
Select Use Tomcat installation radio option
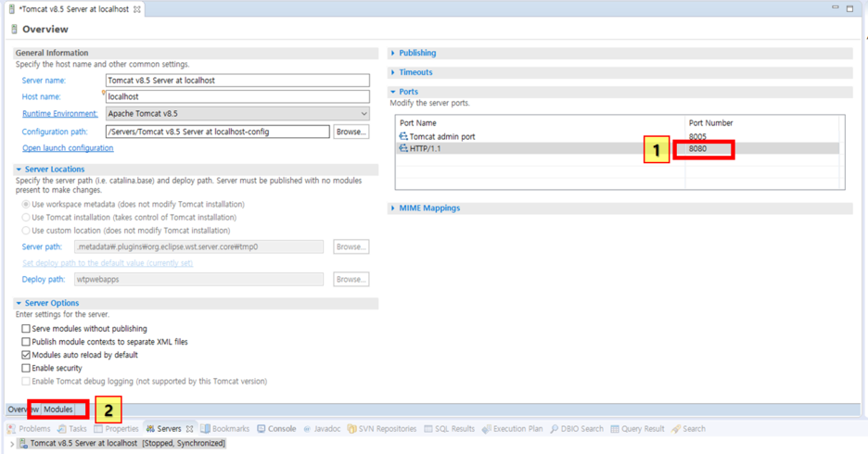tap(26, 218)
